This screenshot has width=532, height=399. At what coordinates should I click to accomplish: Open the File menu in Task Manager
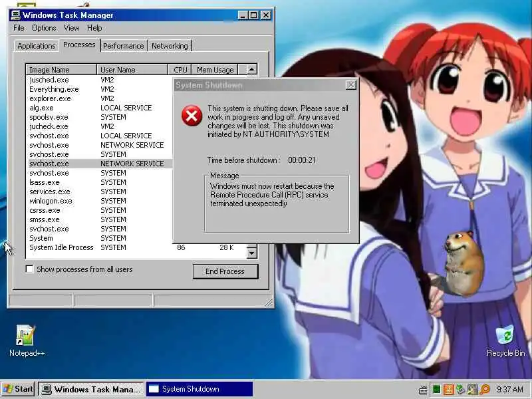[x=19, y=28]
